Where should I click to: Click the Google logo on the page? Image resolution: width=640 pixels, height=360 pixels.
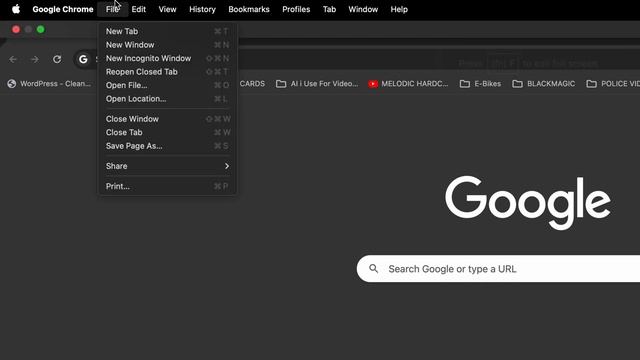point(528,202)
